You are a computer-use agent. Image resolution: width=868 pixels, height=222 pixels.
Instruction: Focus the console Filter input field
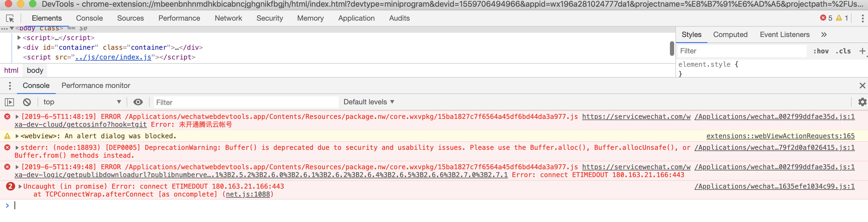[246, 102]
